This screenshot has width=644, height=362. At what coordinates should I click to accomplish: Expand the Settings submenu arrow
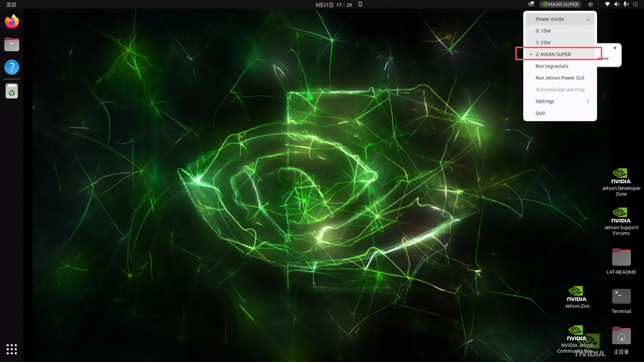click(588, 101)
